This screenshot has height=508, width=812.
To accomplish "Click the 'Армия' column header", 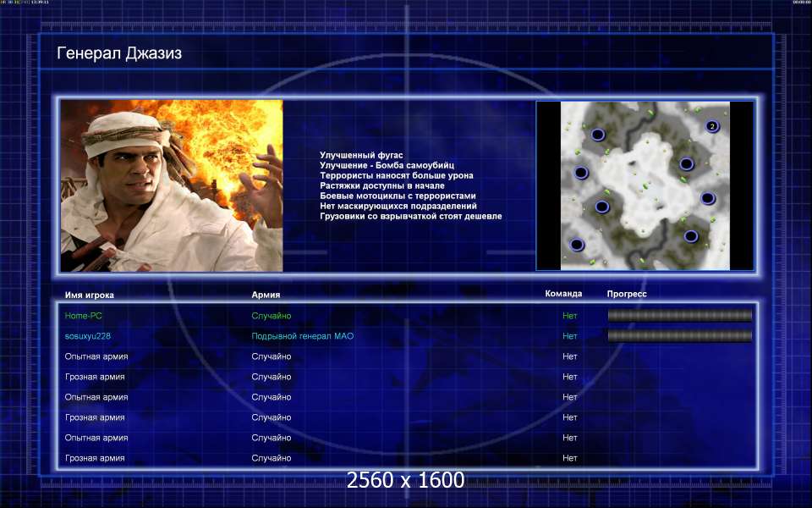I will pos(266,295).
